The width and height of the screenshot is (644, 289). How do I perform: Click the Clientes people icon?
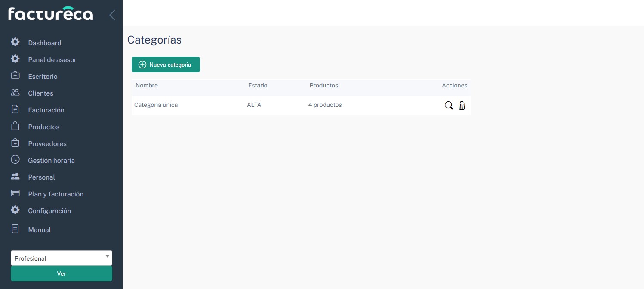(15, 93)
